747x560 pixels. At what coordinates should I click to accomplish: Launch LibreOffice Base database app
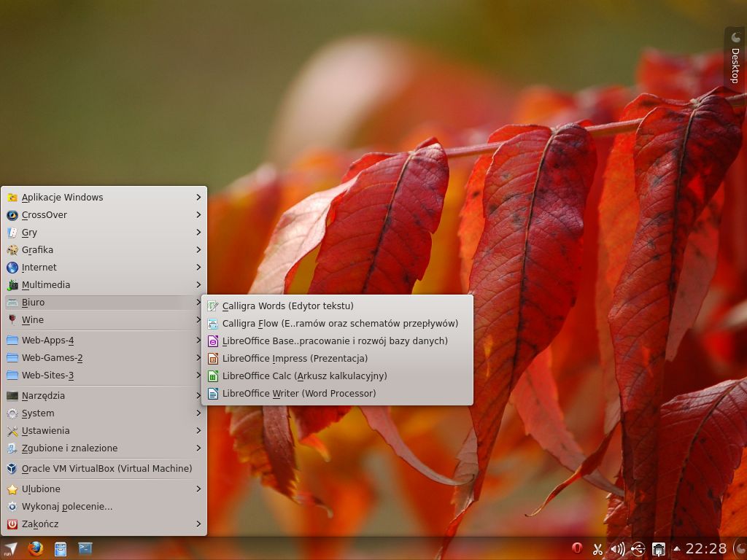click(x=337, y=341)
